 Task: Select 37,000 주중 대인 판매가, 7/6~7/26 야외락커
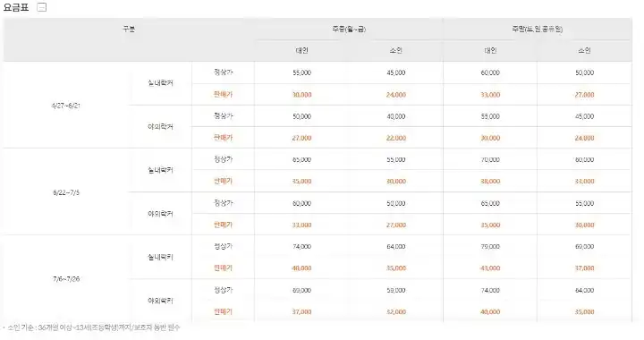pyautogui.click(x=302, y=312)
